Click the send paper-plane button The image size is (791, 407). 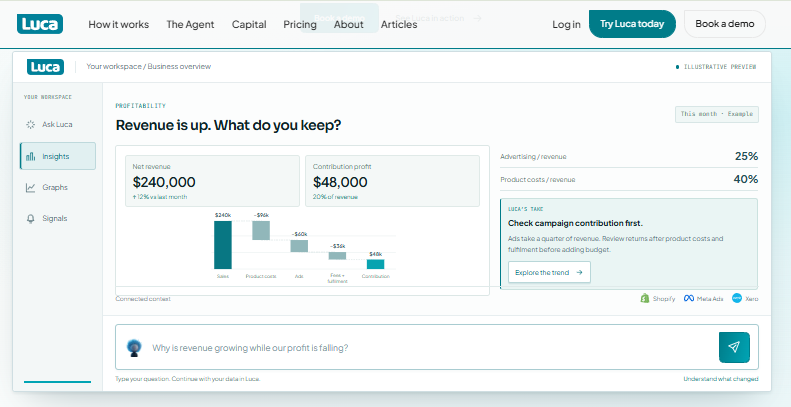(734, 347)
